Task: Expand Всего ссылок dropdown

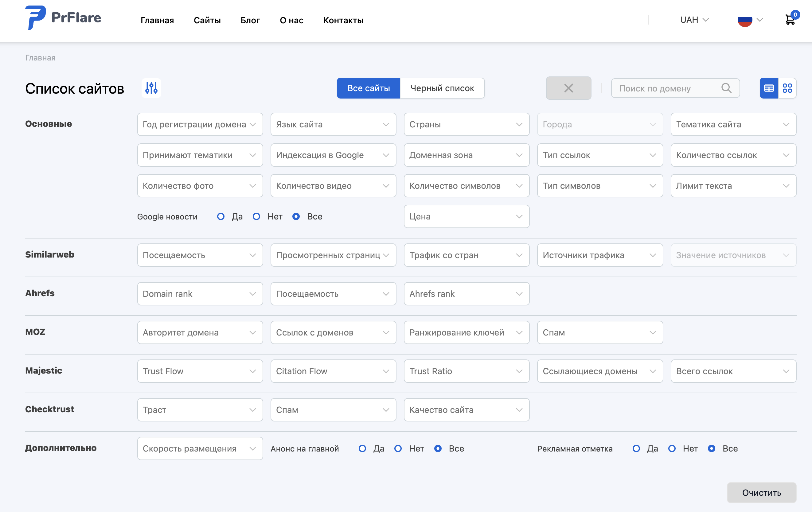Action: [733, 371]
